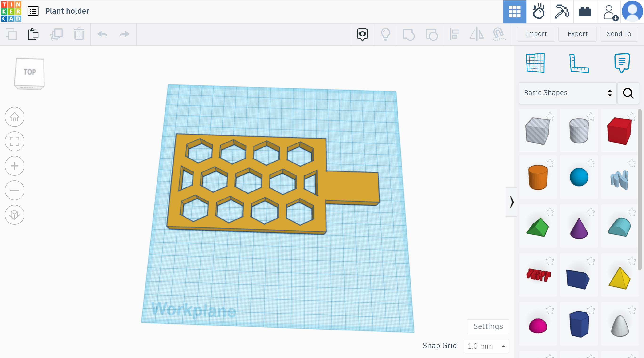Open the Import menu option
Viewport: 644px width, 358px height.
[x=536, y=33]
